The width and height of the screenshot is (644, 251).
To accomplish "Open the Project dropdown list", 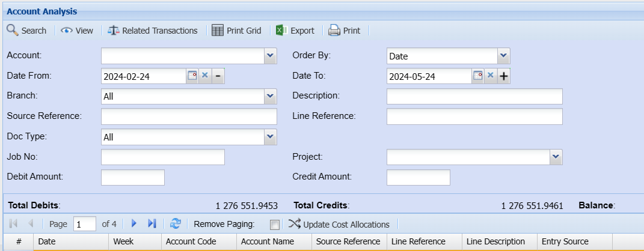I will tap(556, 157).
